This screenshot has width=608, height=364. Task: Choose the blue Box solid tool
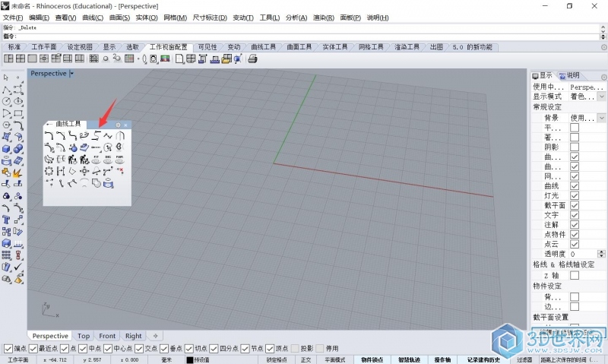(6, 149)
